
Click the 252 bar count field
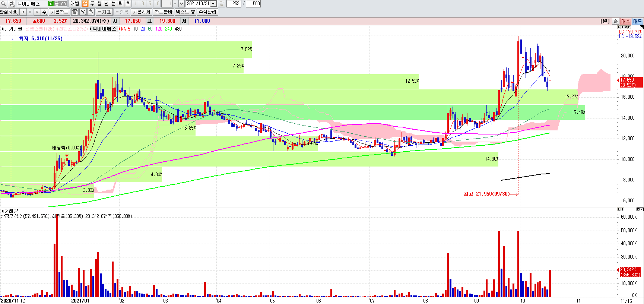point(234,4)
